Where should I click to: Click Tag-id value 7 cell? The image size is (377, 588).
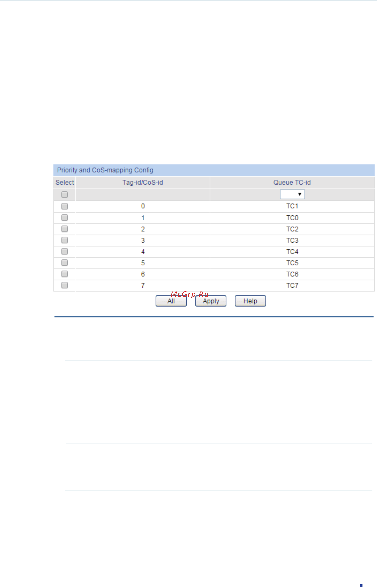143,285
